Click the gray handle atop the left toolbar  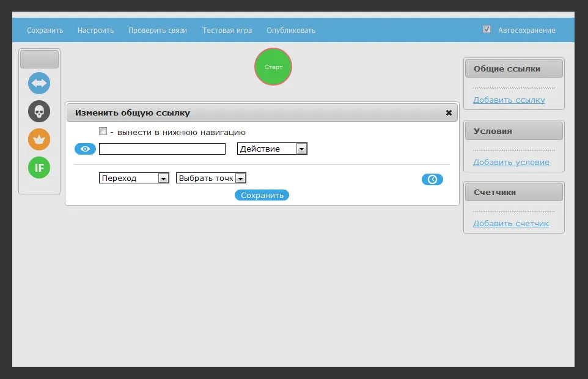tap(39, 59)
